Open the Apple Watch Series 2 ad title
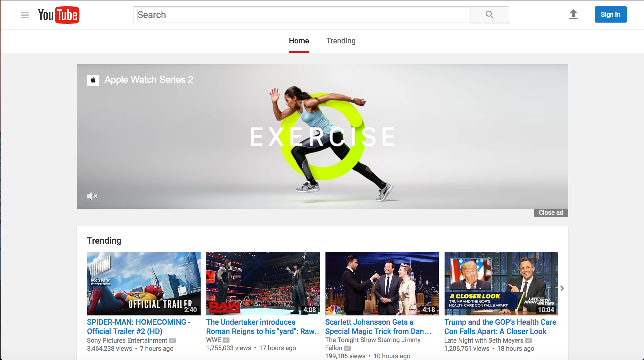This screenshot has width=644, height=360. [149, 80]
